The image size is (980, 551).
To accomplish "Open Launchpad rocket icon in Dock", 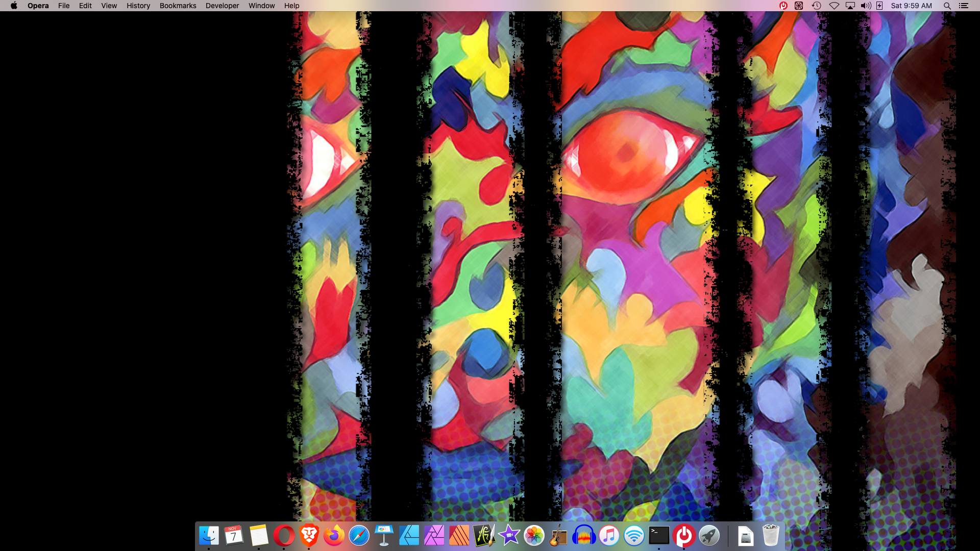I will click(709, 536).
